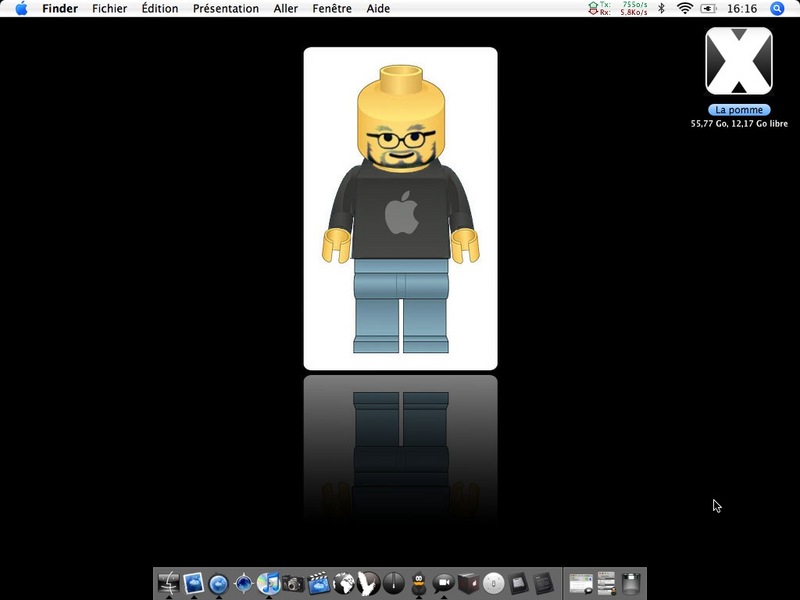Open the Bluetooth status menu
This screenshot has height=600, width=800.
pyautogui.click(x=661, y=8)
